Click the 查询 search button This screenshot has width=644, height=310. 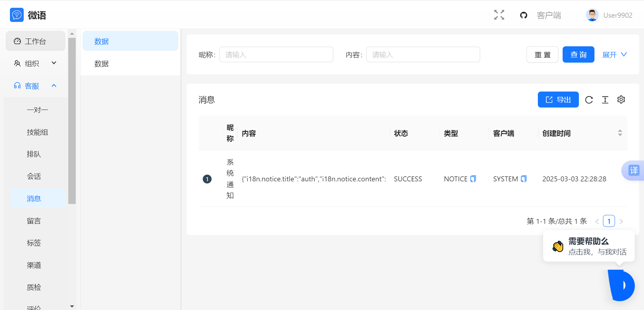pos(578,55)
